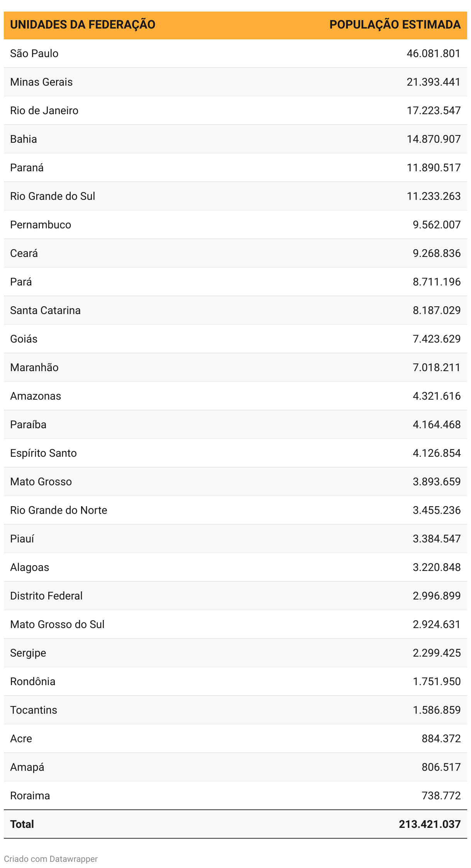Click Rio de Janeiro's population value 17.223.547
Screen dimensions: 471x868
point(433,111)
